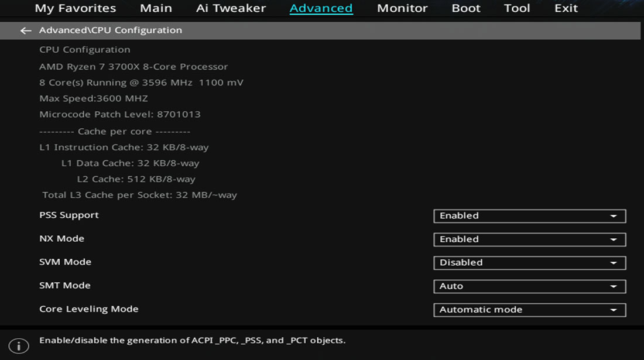The height and width of the screenshot is (360, 644).
Task: Select the PSS Support setting label
Action: coord(69,215)
